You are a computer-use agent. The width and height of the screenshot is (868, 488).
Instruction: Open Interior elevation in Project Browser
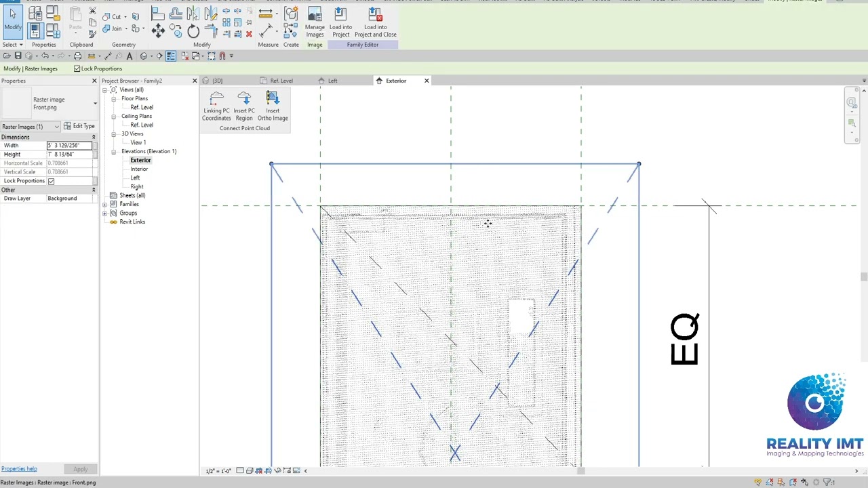point(139,169)
